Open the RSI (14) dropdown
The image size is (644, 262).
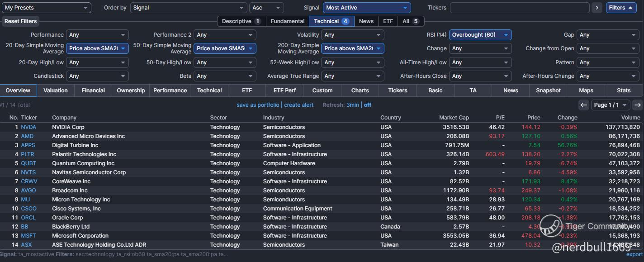pos(480,35)
